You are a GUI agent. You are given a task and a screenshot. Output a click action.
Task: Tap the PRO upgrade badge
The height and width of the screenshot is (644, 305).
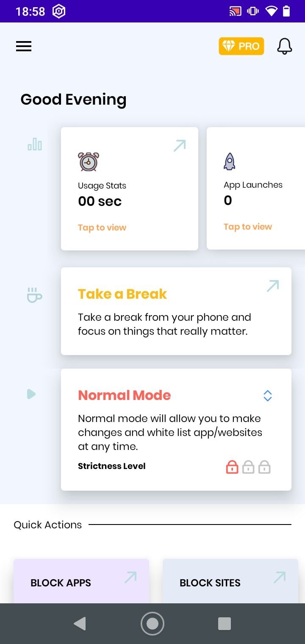point(241,46)
